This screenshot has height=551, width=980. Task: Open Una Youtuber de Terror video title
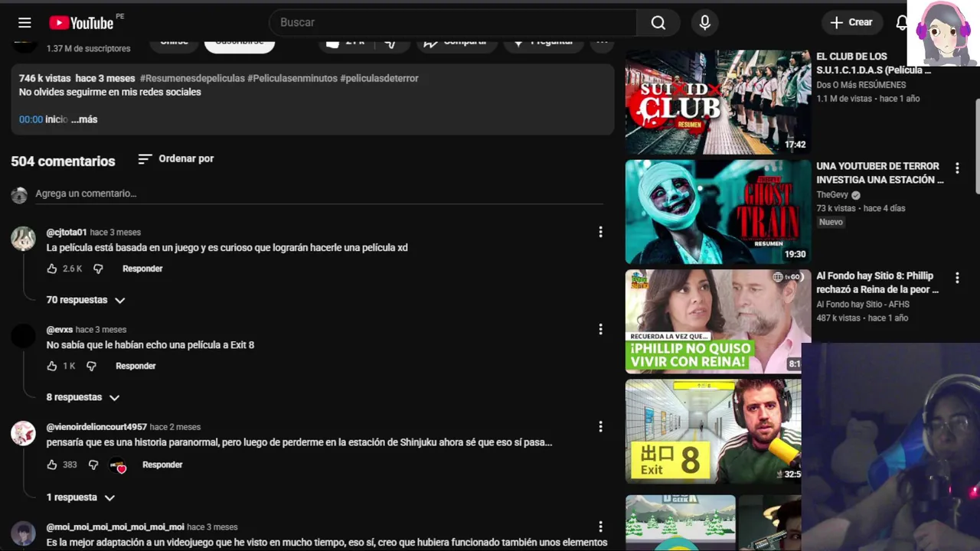point(880,173)
